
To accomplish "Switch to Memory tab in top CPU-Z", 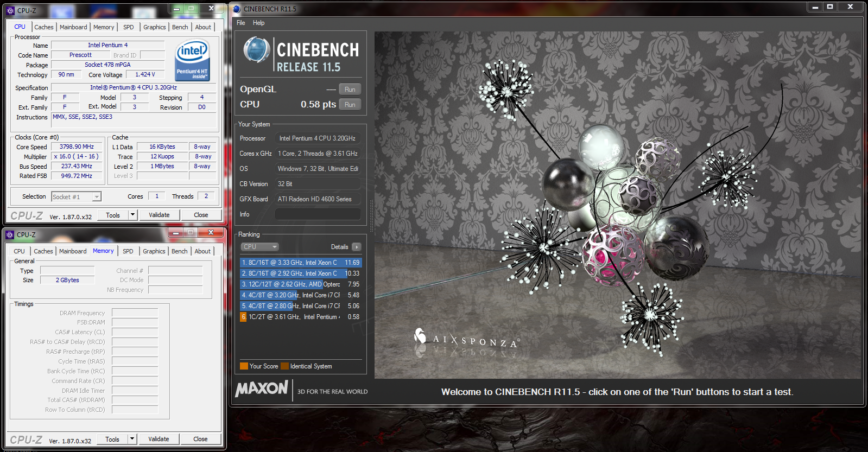I will click(x=104, y=27).
